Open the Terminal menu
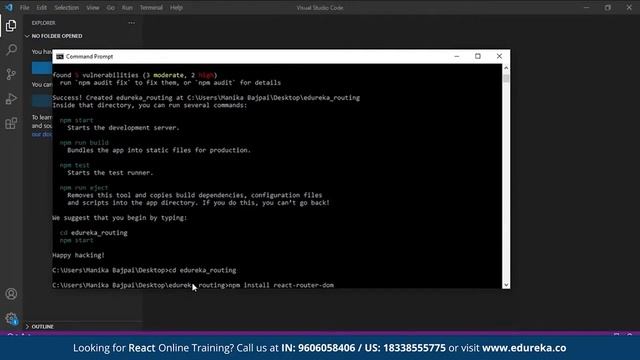Viewport: 640px width, 360px height. [x=151, y=8]
